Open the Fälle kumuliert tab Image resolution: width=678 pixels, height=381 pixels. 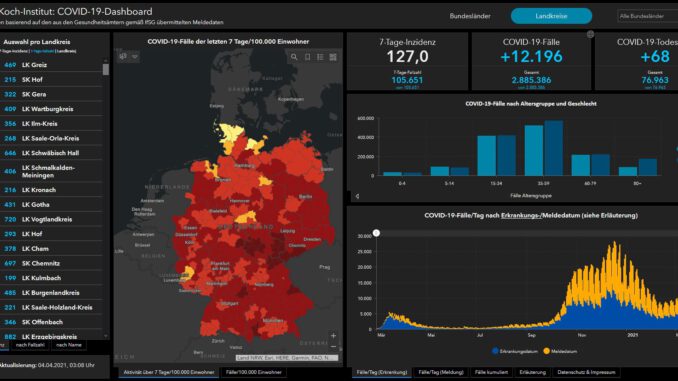(x=491, y=372)
